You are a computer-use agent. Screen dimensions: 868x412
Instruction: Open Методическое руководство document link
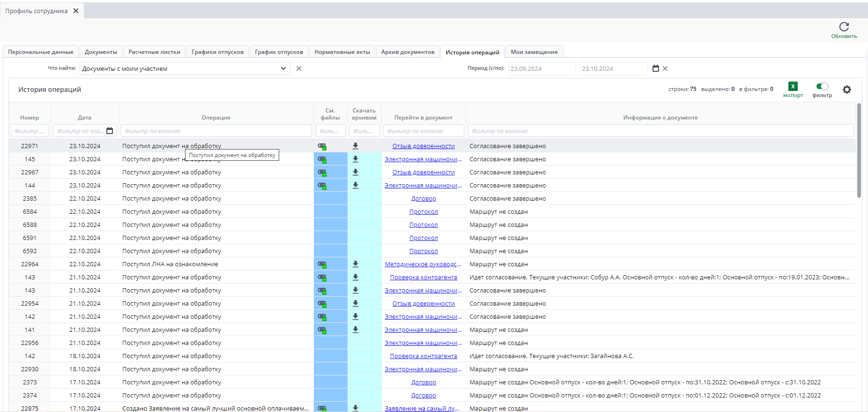point(423,264)
